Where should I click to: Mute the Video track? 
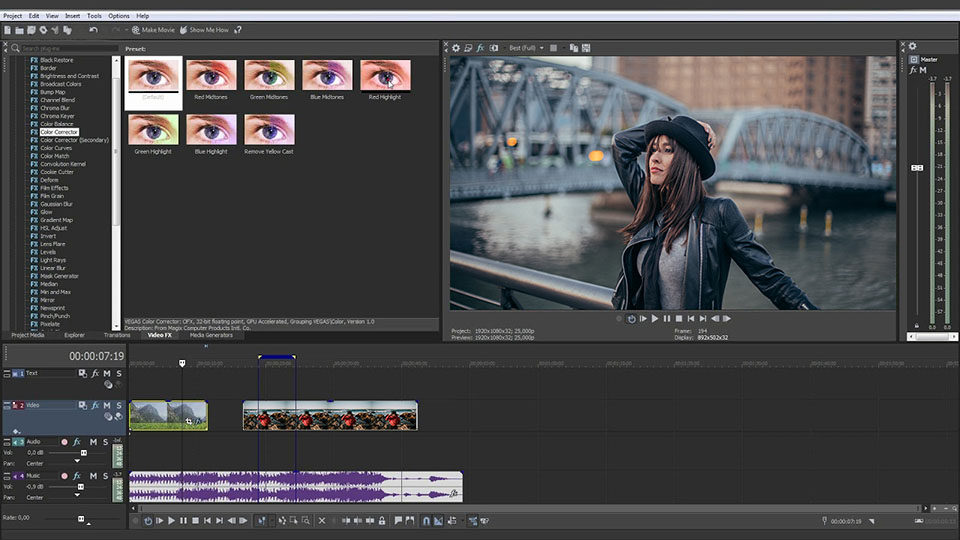point(107,405)
